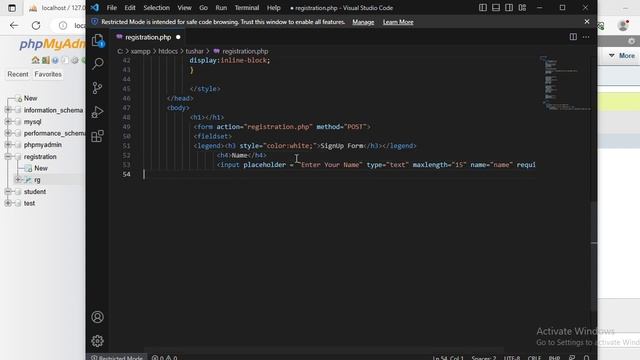The height and width of the screenshot is (360, 640).
Task: Open the Edit menu
Action: (x=130, y=8)
